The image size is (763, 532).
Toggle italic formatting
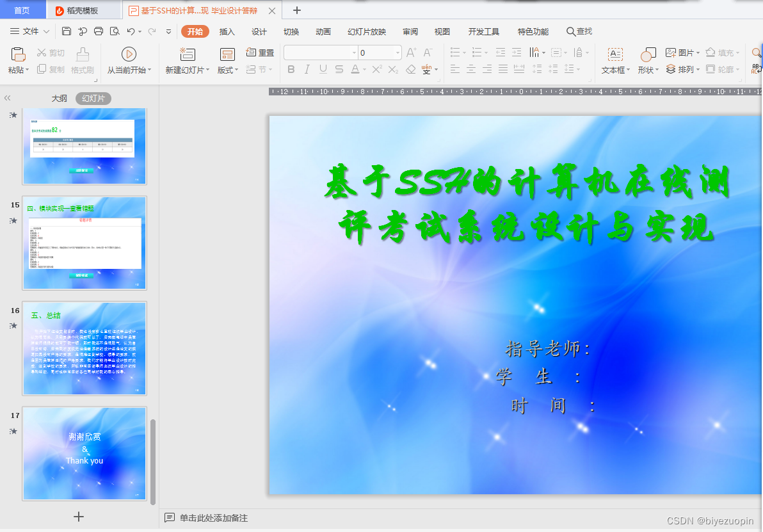[308, 69]
